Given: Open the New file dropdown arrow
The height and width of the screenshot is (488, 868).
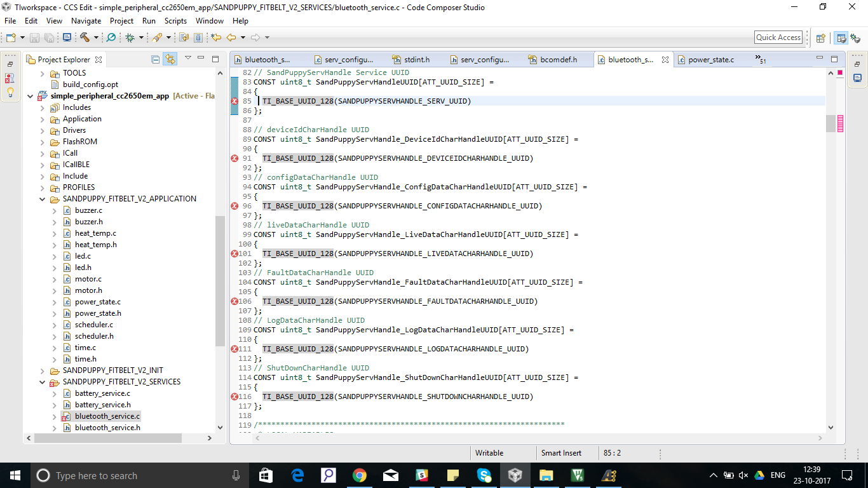Looking at the screenshot, I should 22,37.
